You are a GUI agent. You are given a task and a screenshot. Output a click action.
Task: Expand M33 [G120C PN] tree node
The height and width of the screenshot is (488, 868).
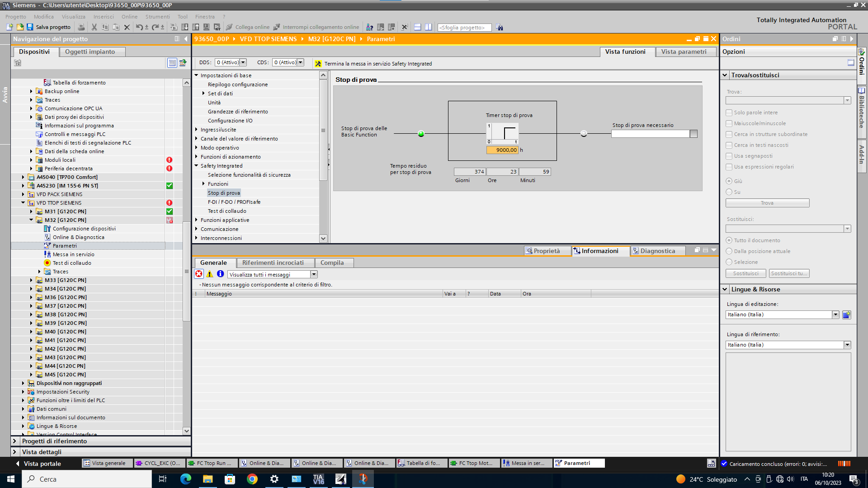click(x=31, y=280)
